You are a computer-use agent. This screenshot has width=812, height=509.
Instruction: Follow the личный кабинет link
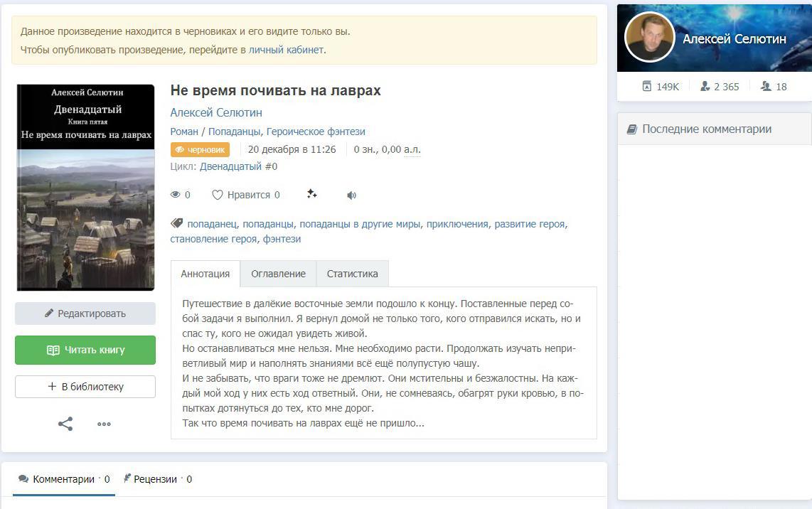(x=286, y=50)
